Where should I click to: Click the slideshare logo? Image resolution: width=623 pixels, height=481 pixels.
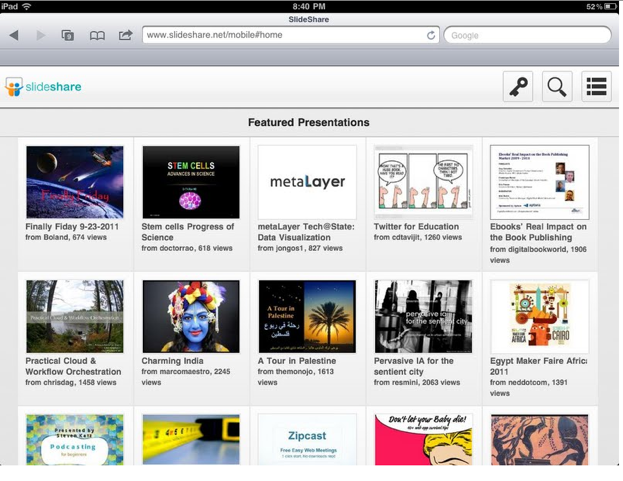click(43, 87)
